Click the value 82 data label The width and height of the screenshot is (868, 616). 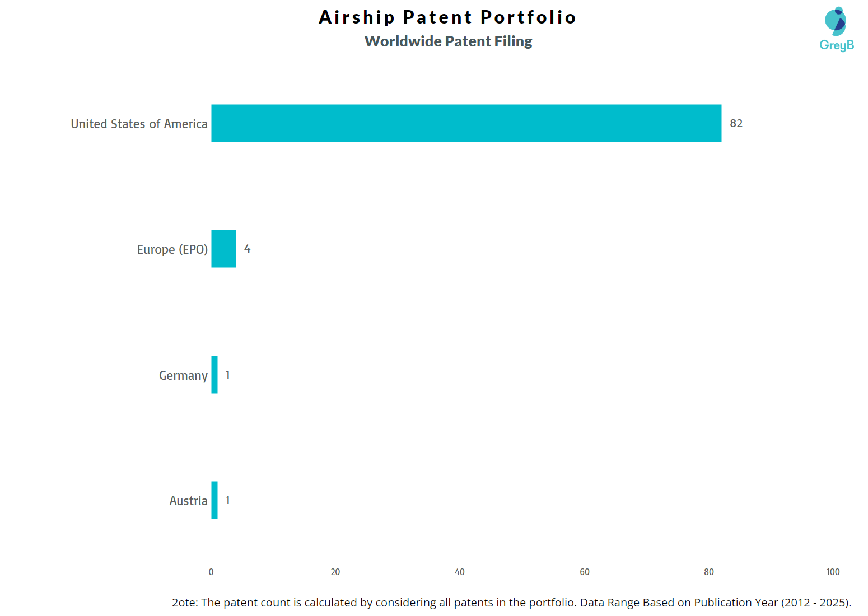click(736, 123)
